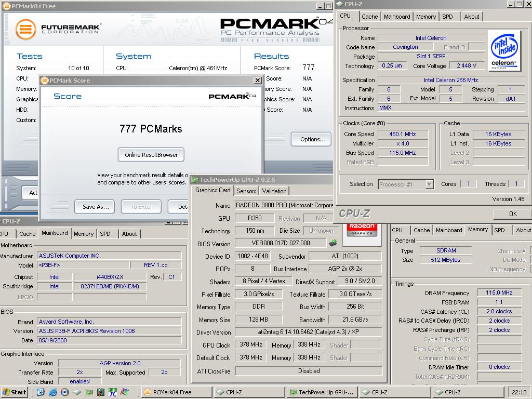Click the PCMark Score dialog title icon

(45, 81)
